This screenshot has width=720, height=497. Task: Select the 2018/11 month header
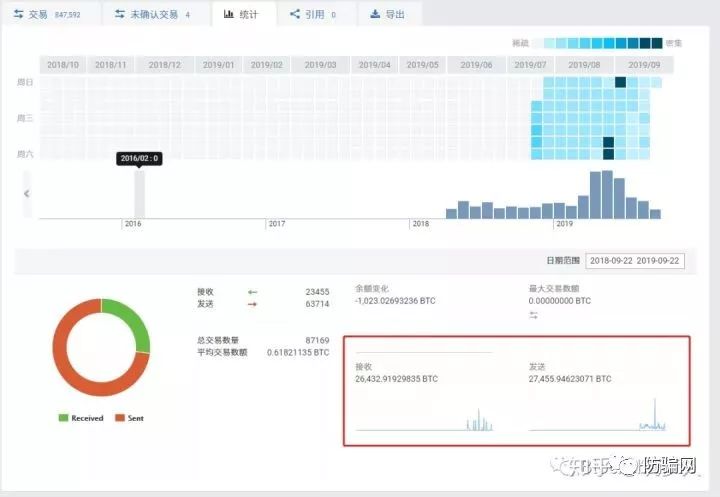[111, 65]
